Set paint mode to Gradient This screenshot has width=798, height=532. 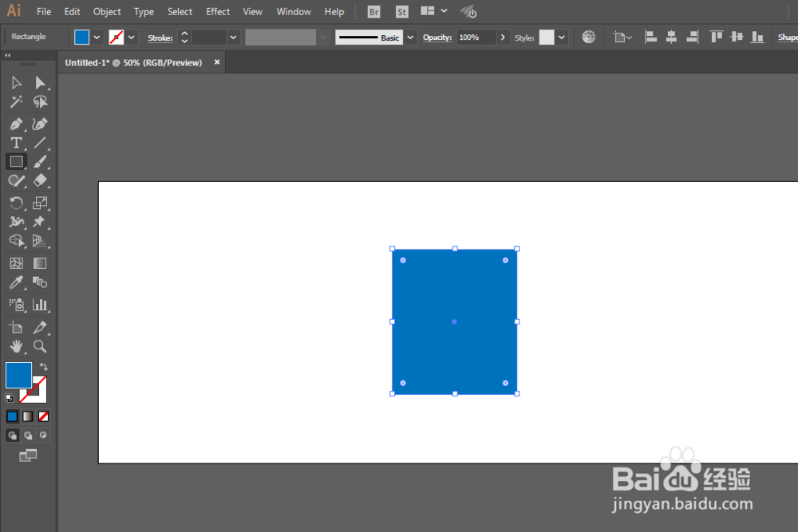28,416
